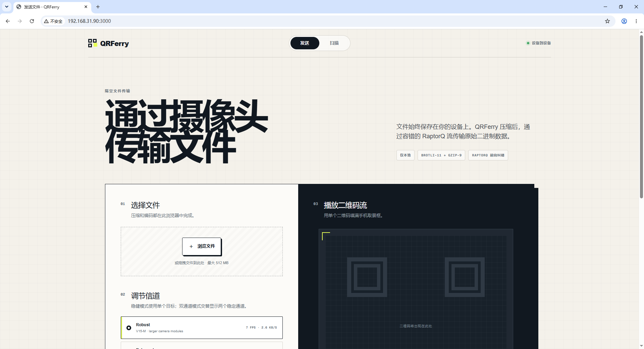
Task: Select the Robust channel radio option
Action: click(x=129, y=328)
